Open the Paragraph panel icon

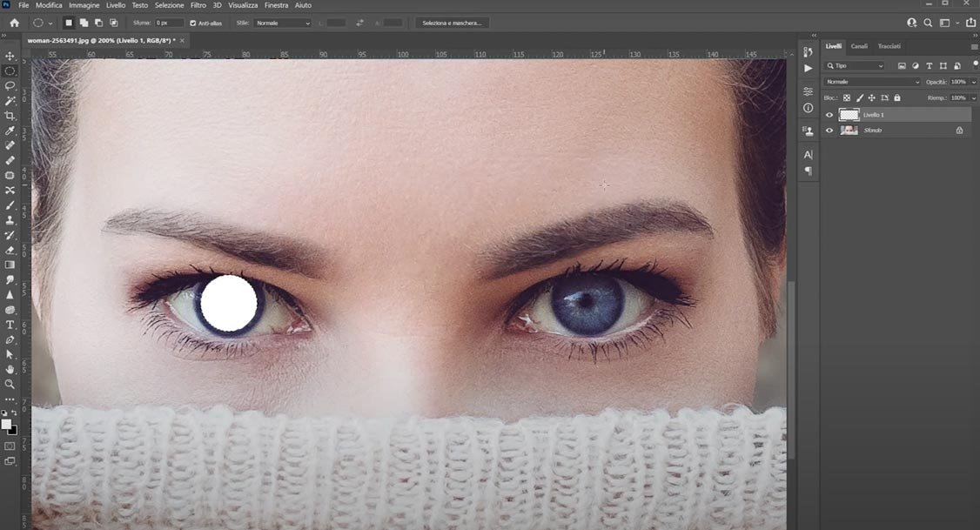click(x=809, y=171)
